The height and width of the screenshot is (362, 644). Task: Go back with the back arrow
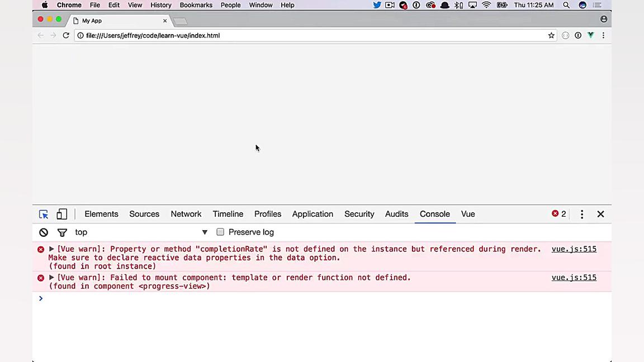click(x=40, y=35)
